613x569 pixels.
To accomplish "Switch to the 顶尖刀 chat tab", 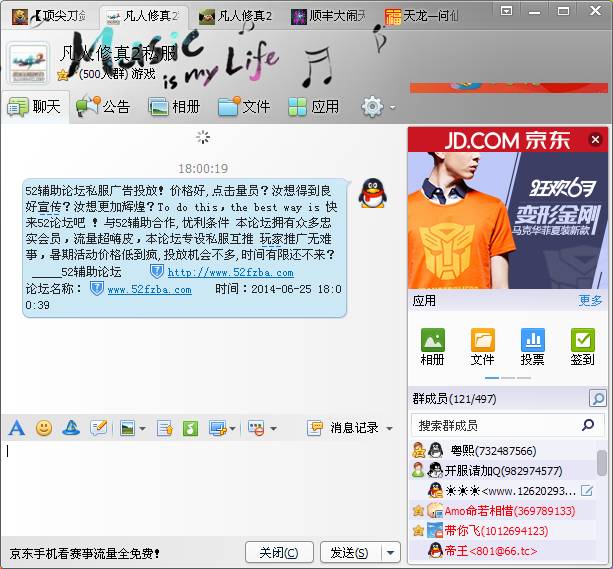I will (x=49, y=16).
